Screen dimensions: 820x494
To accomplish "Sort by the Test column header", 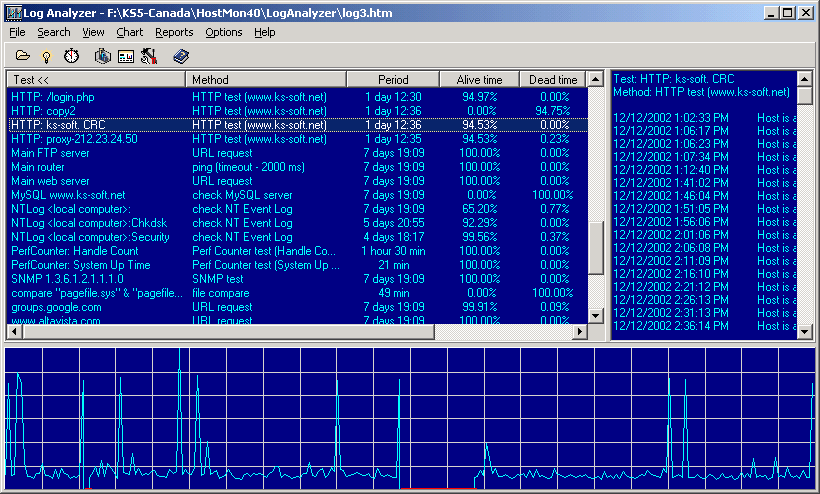I will (96, 79).
